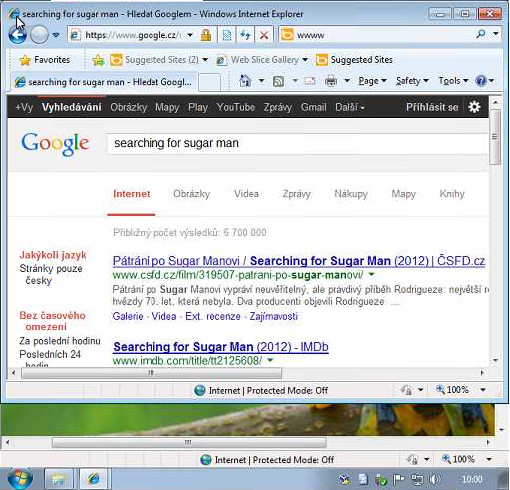
Task: Select Obrázky in the Google black bar
Action: [128, 107]
